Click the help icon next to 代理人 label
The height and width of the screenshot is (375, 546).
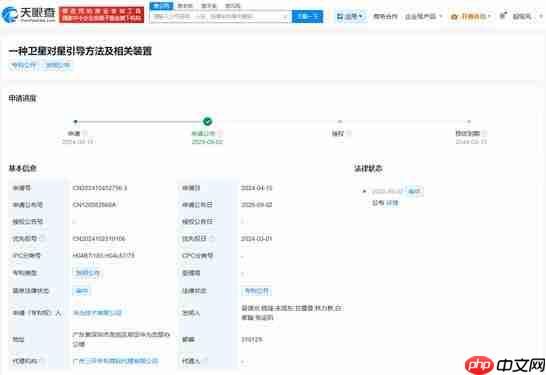tap(206, 361)
